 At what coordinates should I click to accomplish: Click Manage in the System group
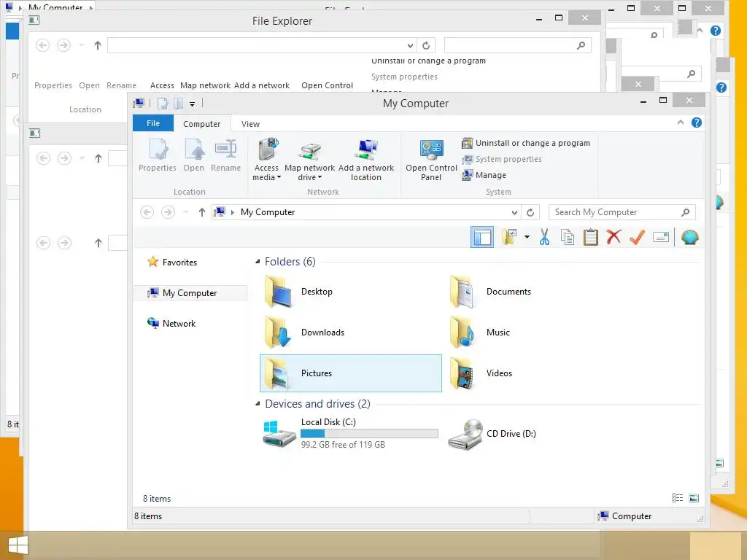point(484,175)
